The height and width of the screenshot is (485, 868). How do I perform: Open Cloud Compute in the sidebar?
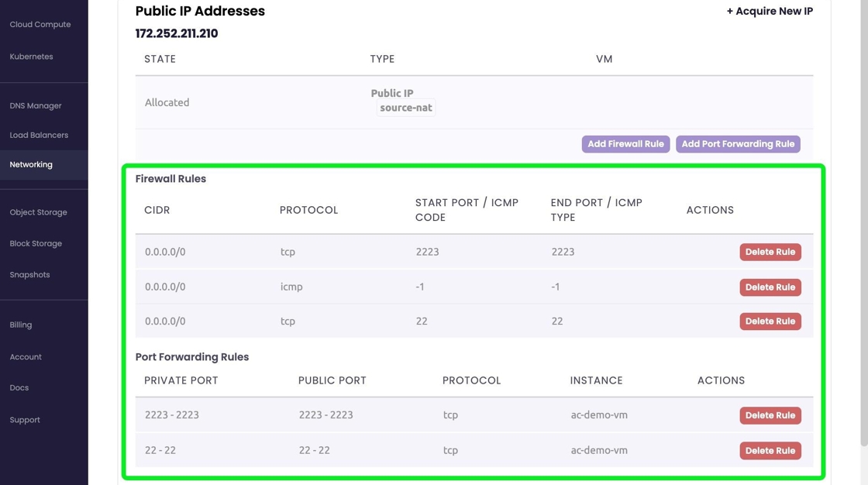point(40,25)
